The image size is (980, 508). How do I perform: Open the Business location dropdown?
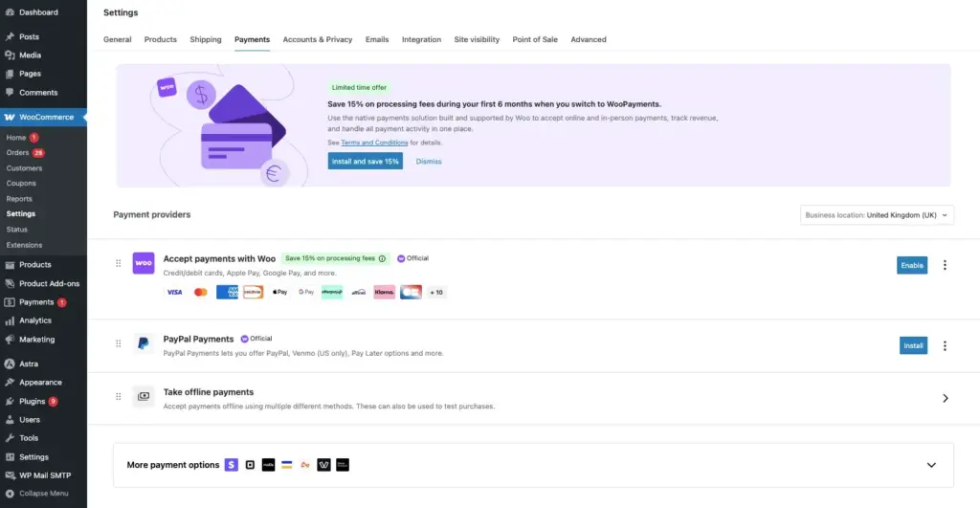pyautogui.click(x=877, y=215)
